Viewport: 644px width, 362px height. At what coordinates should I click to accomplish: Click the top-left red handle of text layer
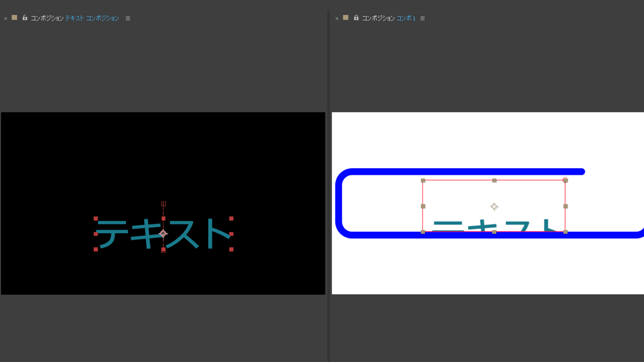(96, 218)
